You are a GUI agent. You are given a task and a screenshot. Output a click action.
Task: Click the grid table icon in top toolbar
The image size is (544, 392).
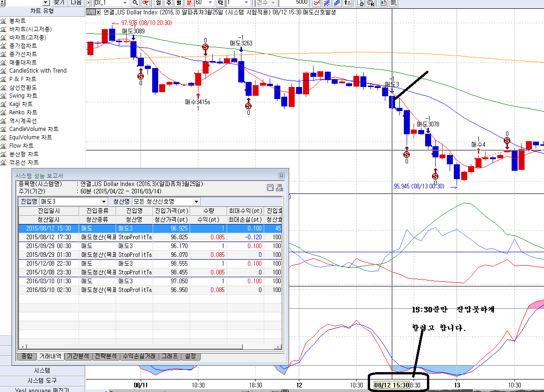(393, 2)
